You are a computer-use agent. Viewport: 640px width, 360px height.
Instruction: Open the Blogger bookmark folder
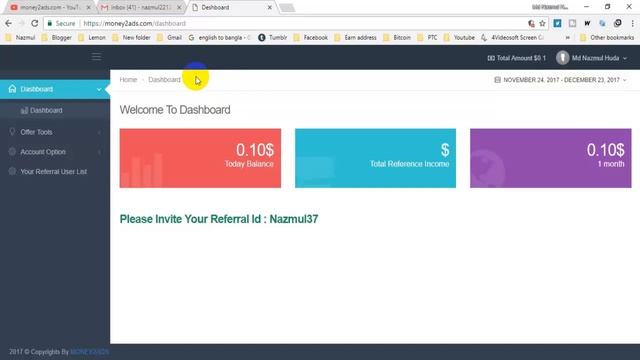point(57,38)
